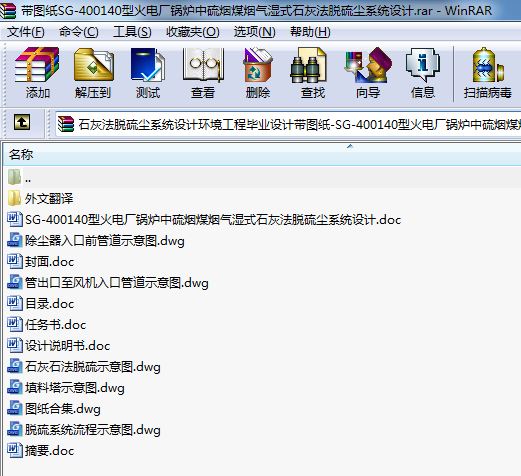Click the archive path address field
This screenshot has width=521, height=476.
tap(288, 124)
